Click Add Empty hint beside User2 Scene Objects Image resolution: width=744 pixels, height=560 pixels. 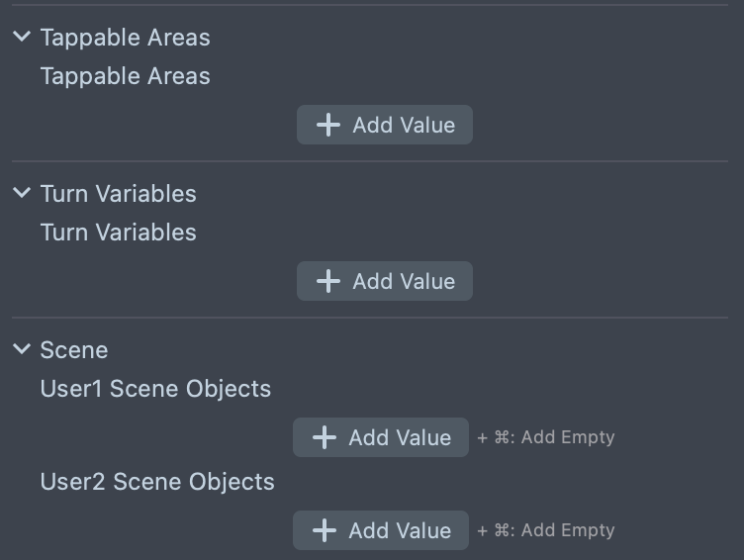pos(546,530)
